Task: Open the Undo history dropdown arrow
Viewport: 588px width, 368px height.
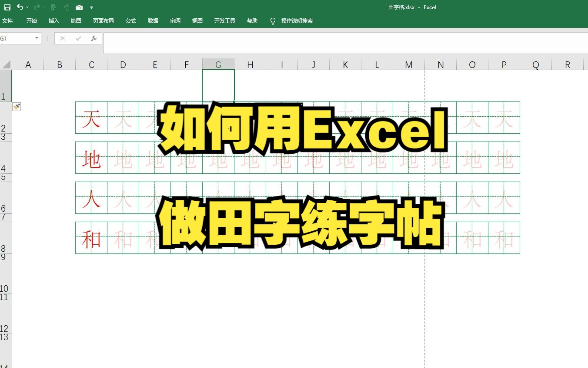Action: pos(27,7)
